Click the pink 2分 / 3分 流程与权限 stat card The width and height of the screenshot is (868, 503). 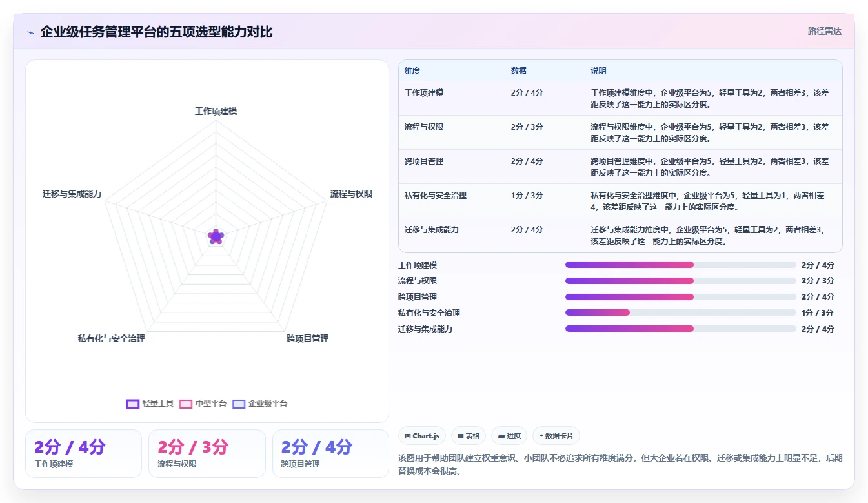(x=207, y=453)
